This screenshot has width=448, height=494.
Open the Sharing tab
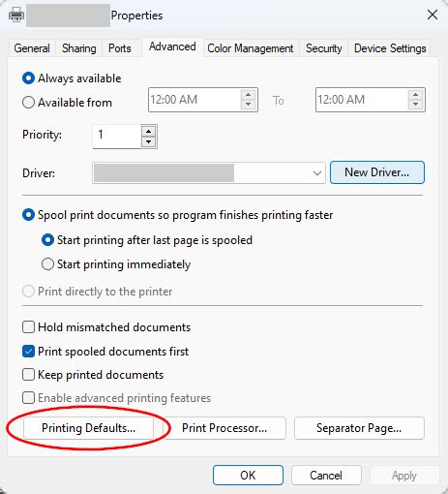tap(79, 48)
